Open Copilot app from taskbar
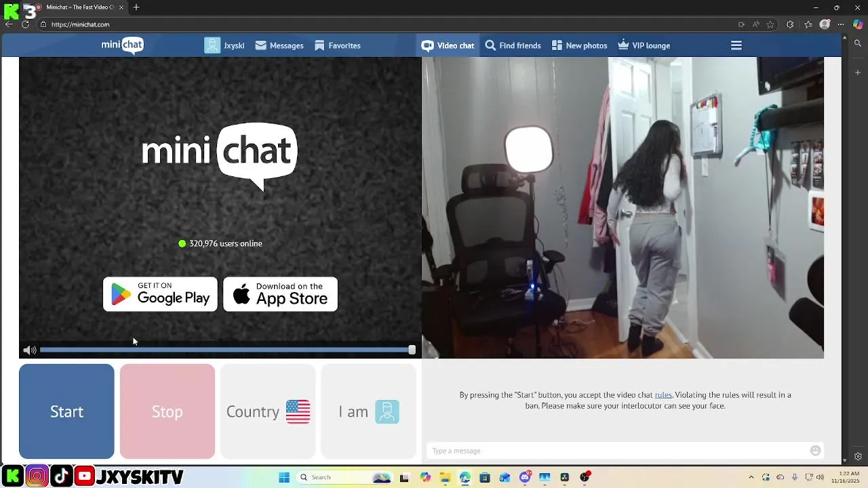The width and height of the screenshot is (868, 488). pyautogui.click(x=425, y=477)
